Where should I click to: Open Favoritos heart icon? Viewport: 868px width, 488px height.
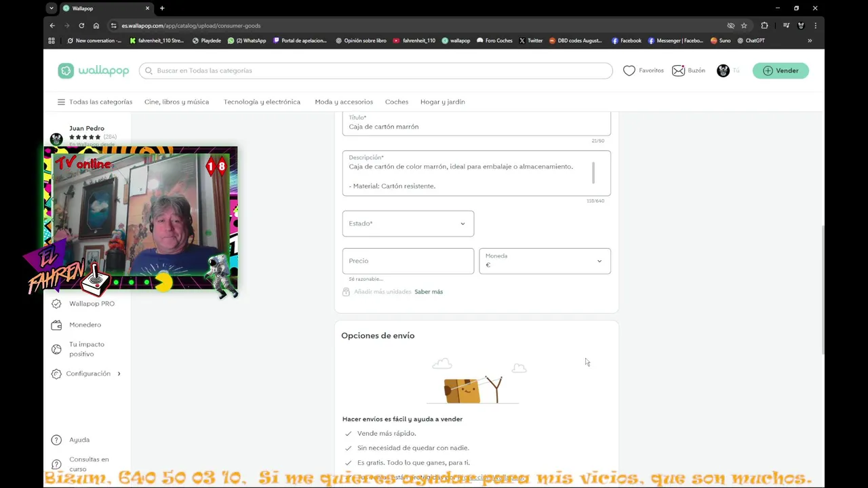coord(629,70)
